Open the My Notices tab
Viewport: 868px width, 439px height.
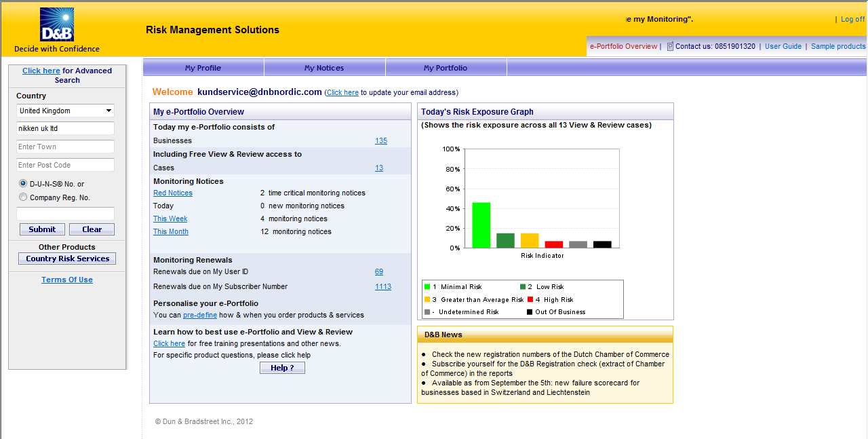324,68
